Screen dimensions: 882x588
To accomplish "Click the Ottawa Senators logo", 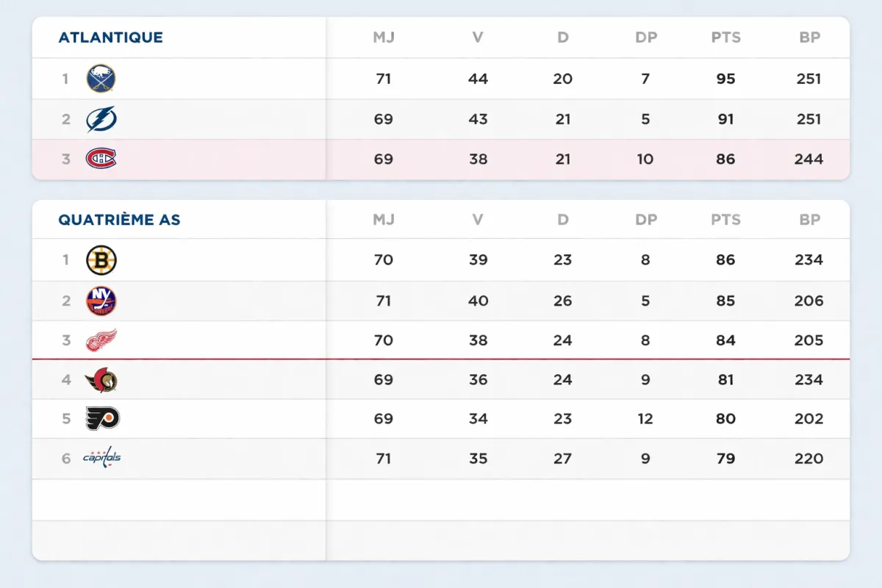I will 101,380.
